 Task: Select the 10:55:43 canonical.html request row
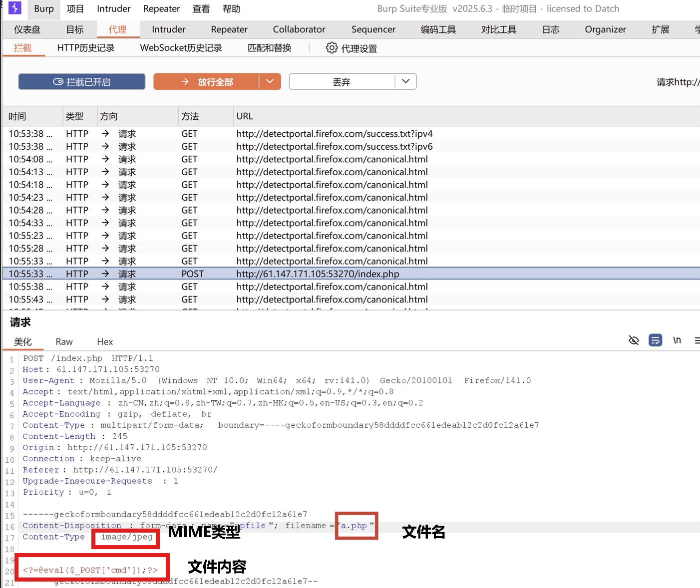tap(351, 299)
